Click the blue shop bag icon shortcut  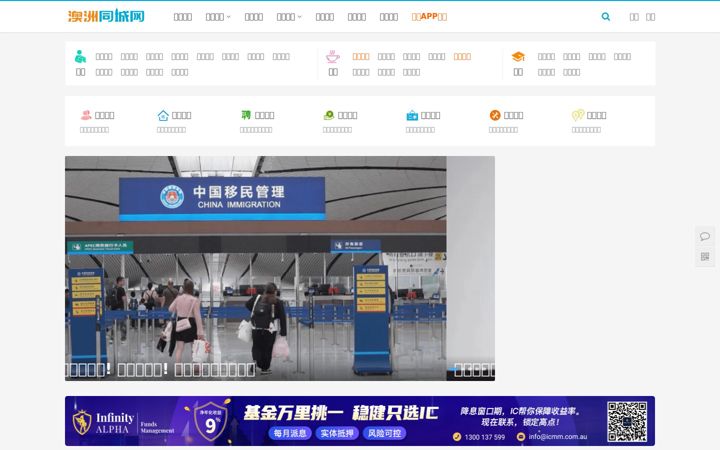[x=412, y=115]
